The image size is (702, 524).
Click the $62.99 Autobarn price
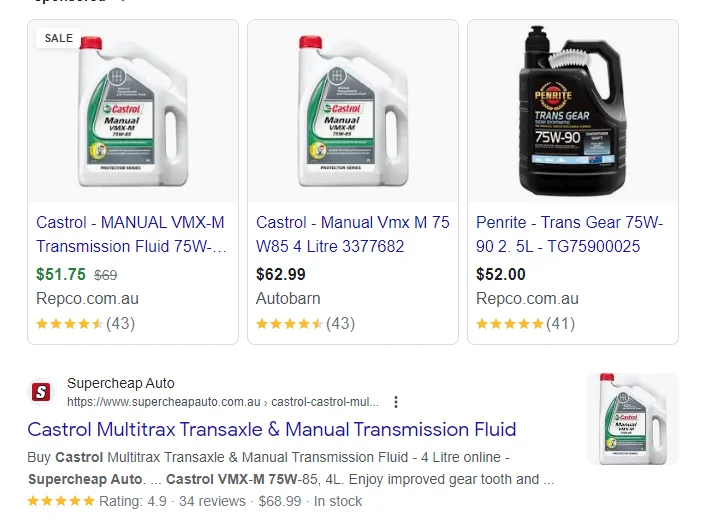(281, 274)
